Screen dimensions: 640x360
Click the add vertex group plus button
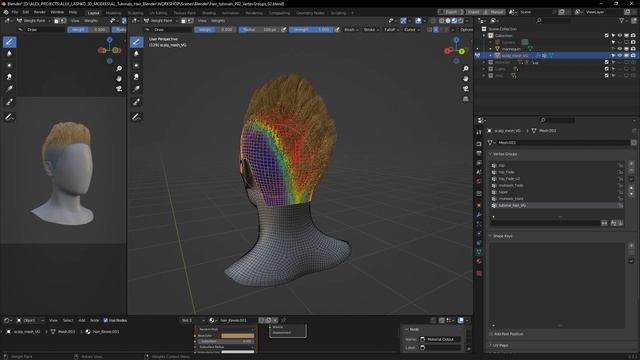631,164
